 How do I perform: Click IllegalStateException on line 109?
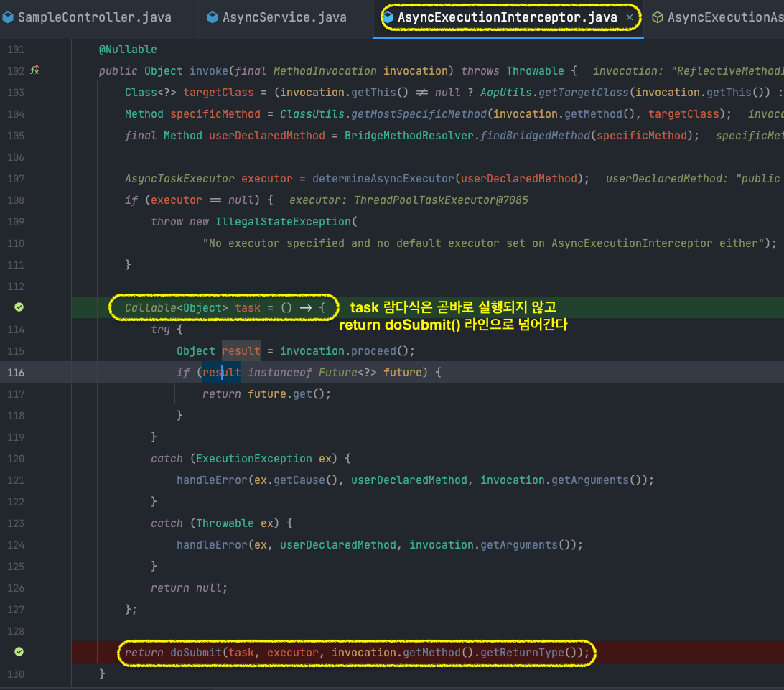coord(283,221)
